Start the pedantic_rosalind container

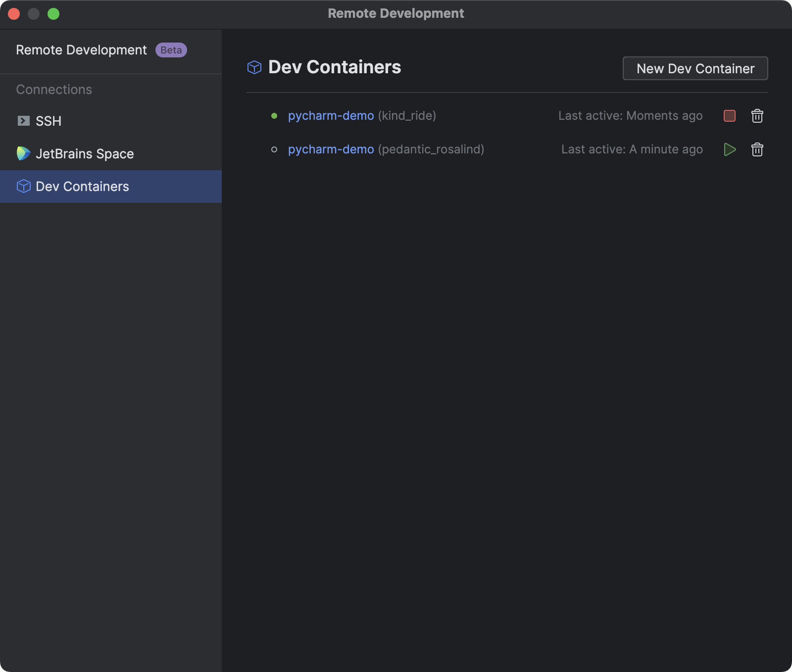730,149
